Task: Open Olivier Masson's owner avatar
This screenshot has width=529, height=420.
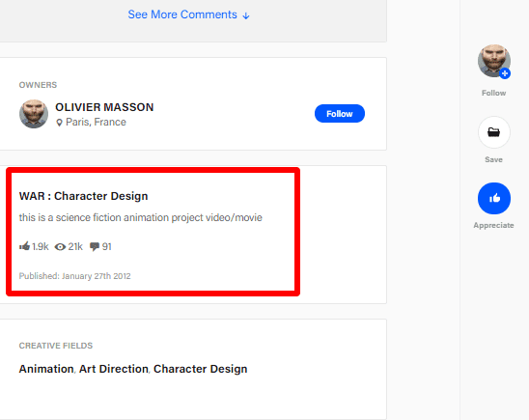Action: tap(34, 114)
